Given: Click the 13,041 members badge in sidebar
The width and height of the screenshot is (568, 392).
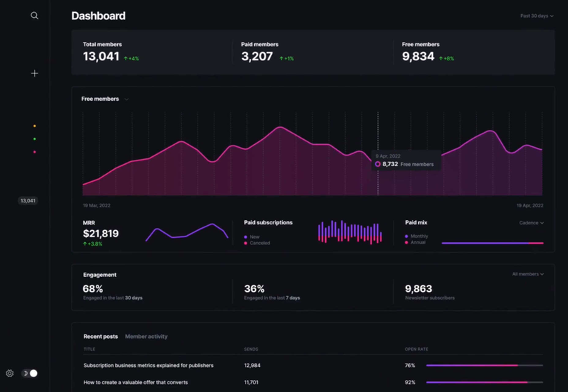Looking at the screenshot, I should tap(28, 201).
